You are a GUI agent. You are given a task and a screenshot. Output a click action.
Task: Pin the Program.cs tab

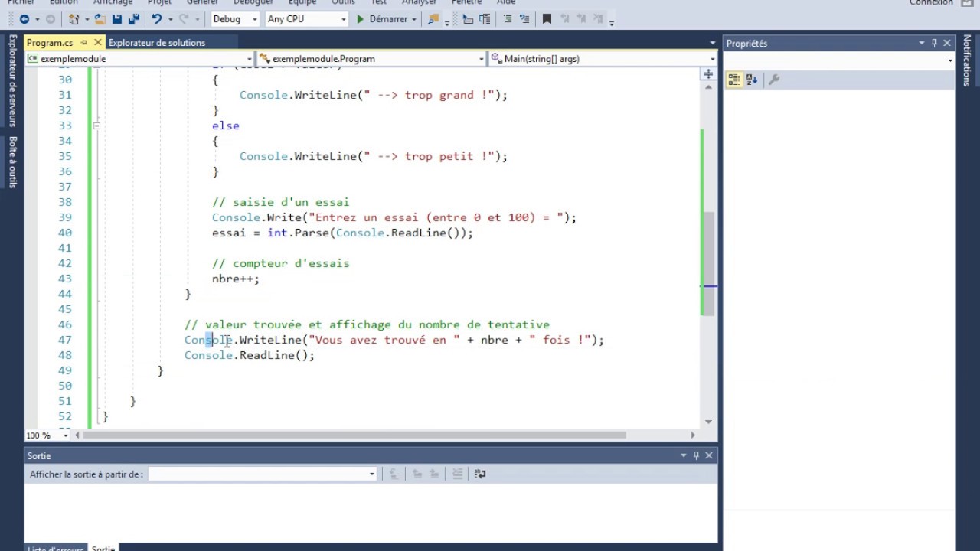coord(84,43)
